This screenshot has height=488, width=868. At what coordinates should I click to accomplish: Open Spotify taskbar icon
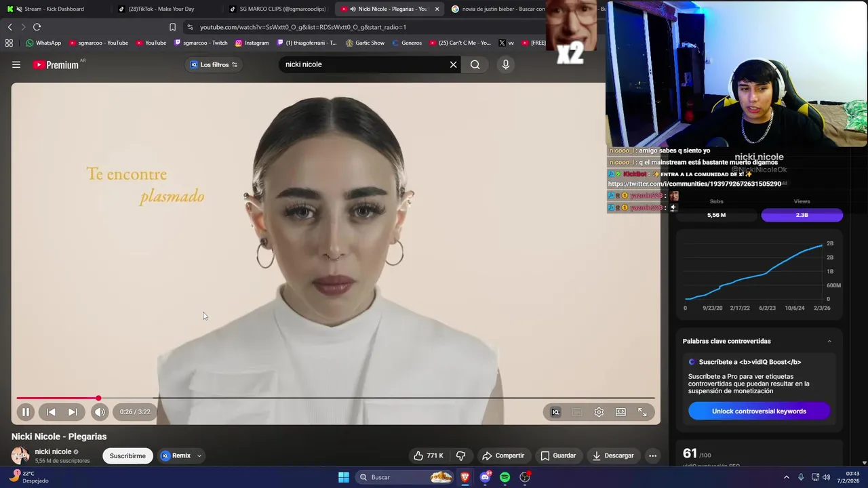(x=505, y=477)
